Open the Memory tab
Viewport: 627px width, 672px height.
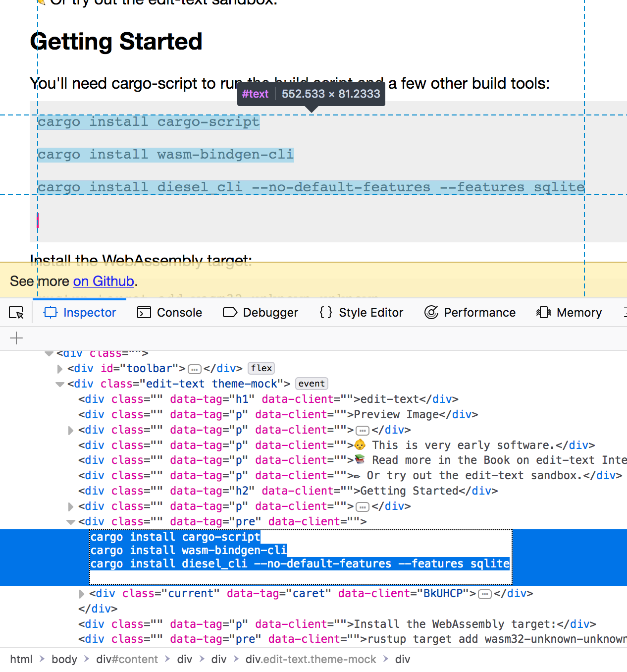pyautogui.click(x=569, y=313)
